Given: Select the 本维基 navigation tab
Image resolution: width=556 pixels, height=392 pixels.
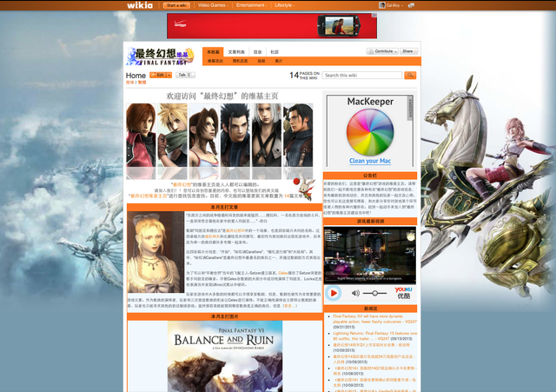Looking at the screenshot, I should pyautogui.click(x=213, y=52).
